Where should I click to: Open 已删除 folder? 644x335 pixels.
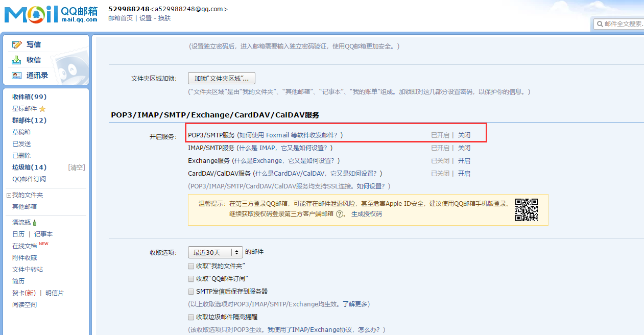click(21, 155)
